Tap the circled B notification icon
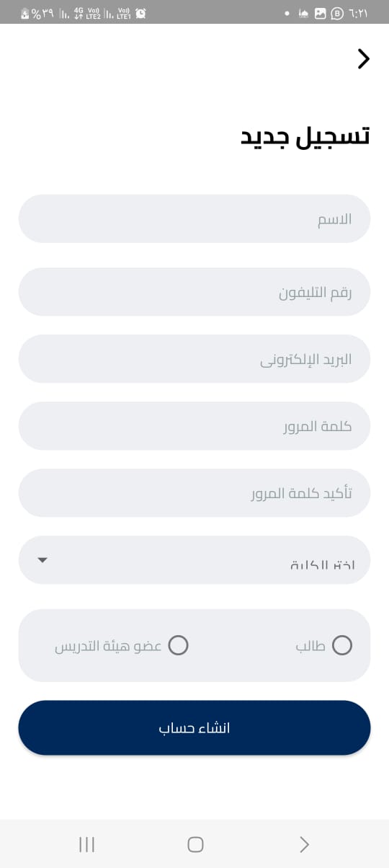This screenshot has width=389, height=868. tap(336, 13)
